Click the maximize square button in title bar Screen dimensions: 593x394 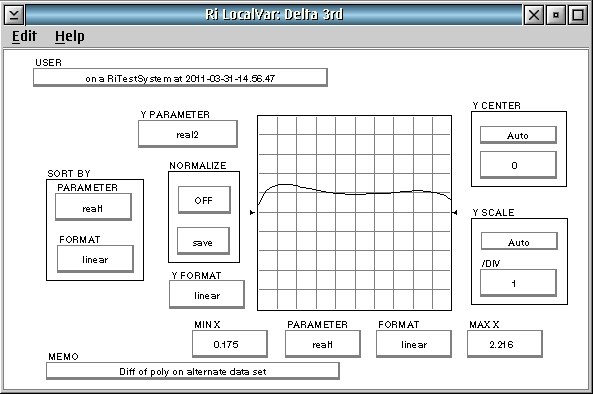[x=577, y=15]
